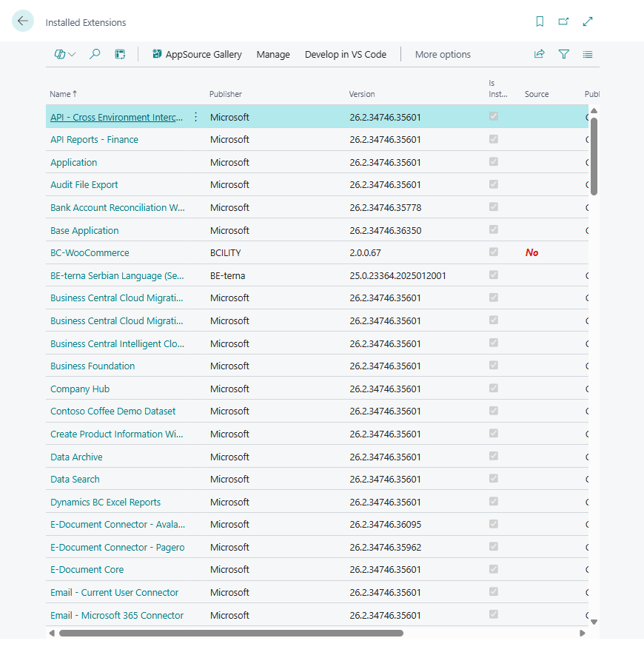Open the filter pane icon

click(x=563, y=54)
